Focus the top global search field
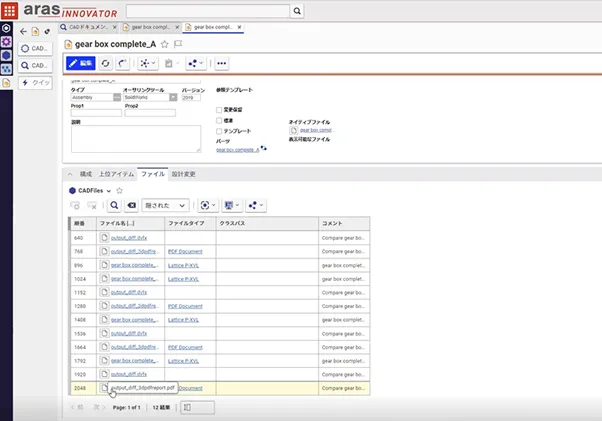602x421 pixels. [x=208, y=11]
